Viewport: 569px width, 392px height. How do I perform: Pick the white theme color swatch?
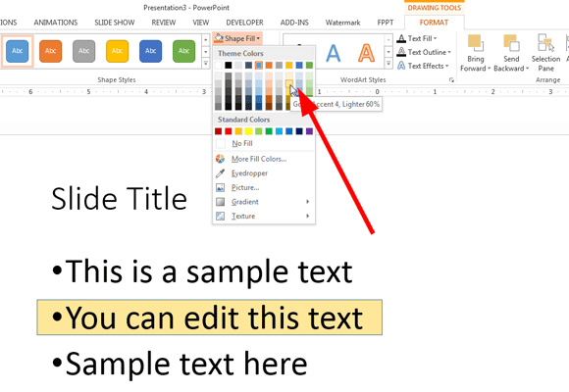pos(218,66)
